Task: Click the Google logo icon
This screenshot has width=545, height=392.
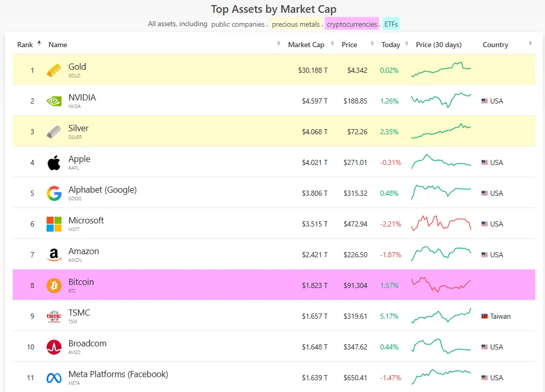Action: 54,193
